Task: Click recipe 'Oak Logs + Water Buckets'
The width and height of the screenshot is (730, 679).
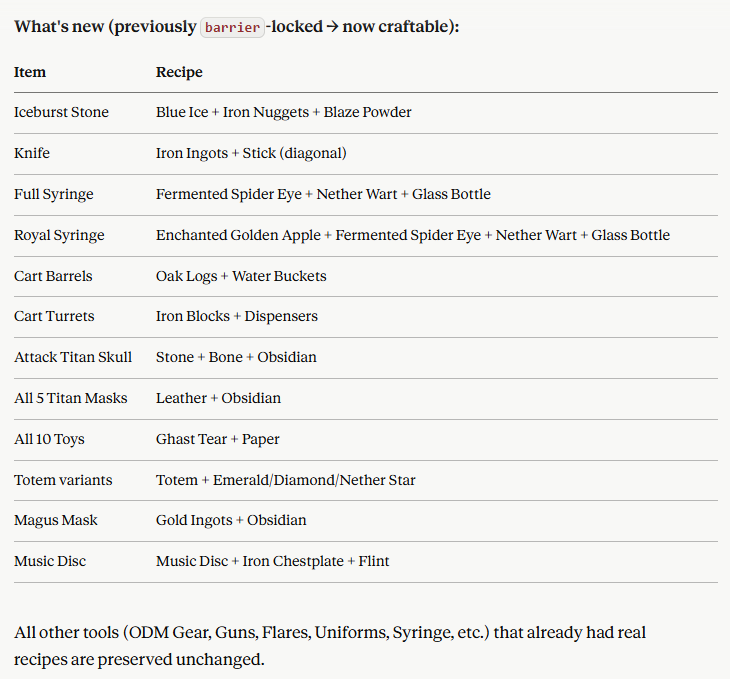Action: click(x=241, y=276)
